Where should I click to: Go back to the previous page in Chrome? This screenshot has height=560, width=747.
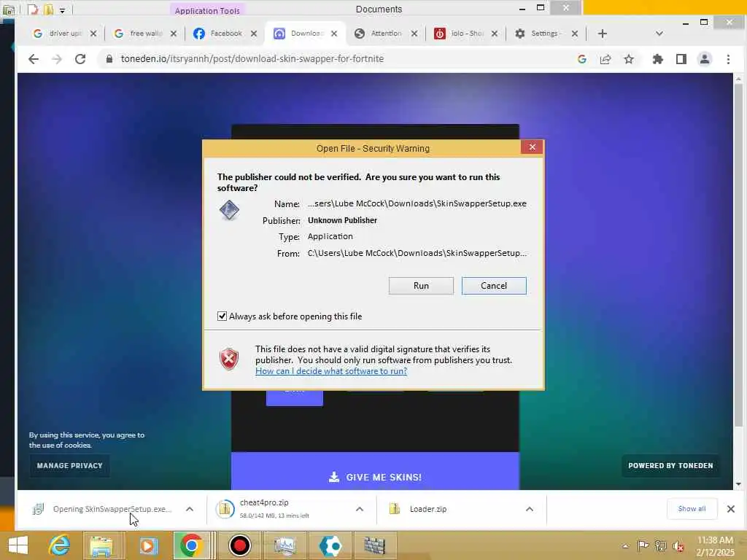point(34,59)
